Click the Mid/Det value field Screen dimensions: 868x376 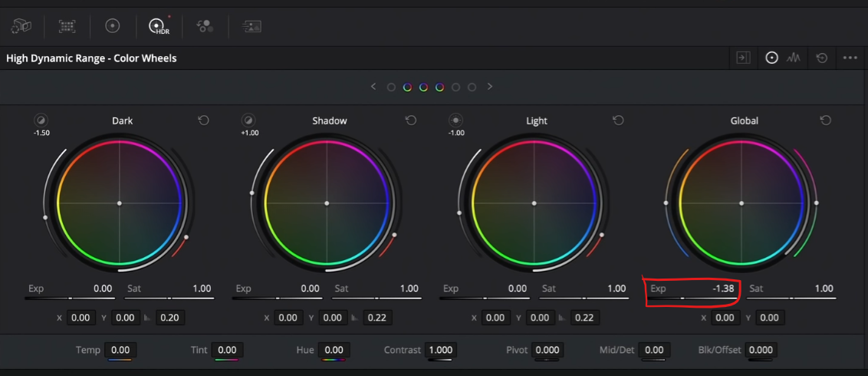[x=654, y=350]
